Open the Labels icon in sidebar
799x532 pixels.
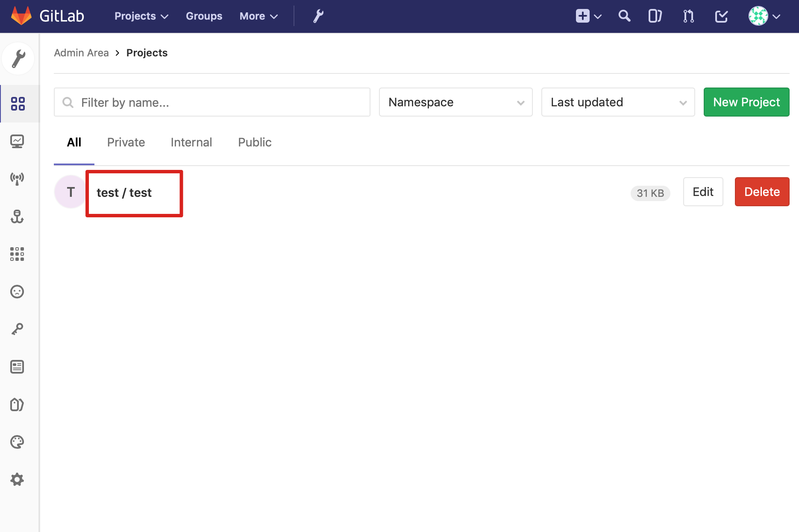(17, 404)
